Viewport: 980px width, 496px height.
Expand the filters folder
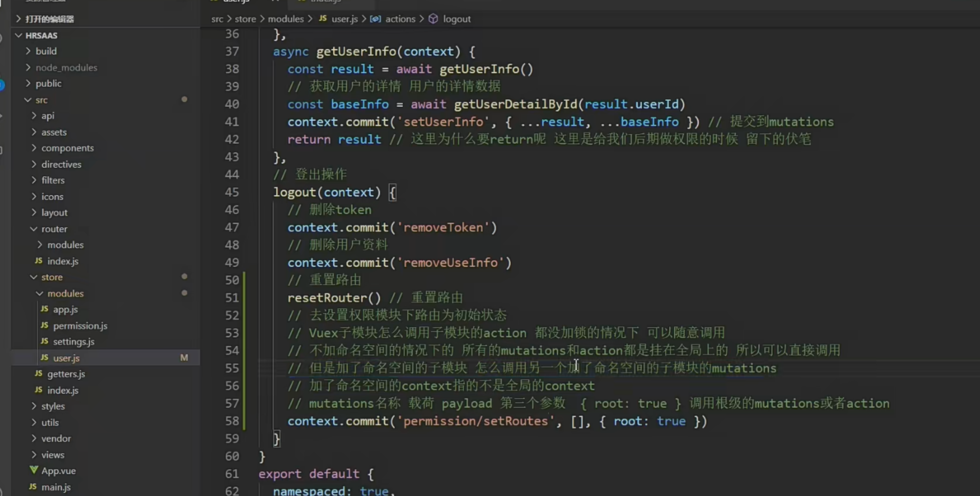click(x=53, y=180)
